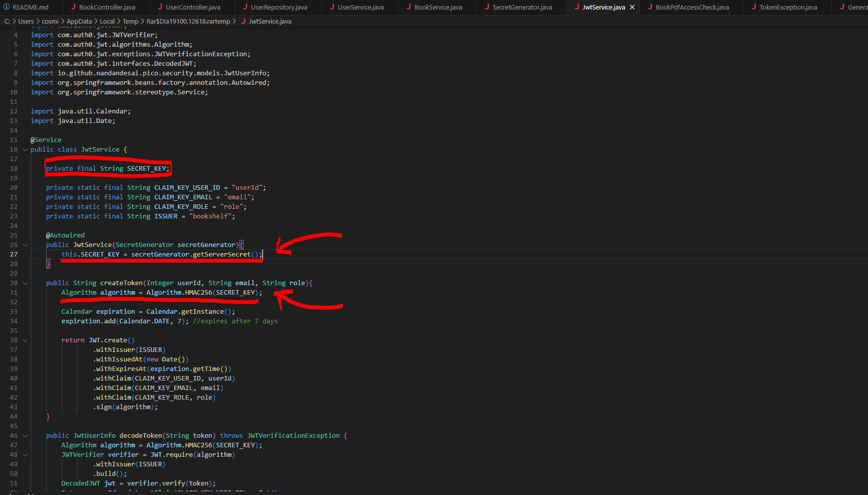
Task: Click line number 18 in the gutter
Action: [14, 169]
